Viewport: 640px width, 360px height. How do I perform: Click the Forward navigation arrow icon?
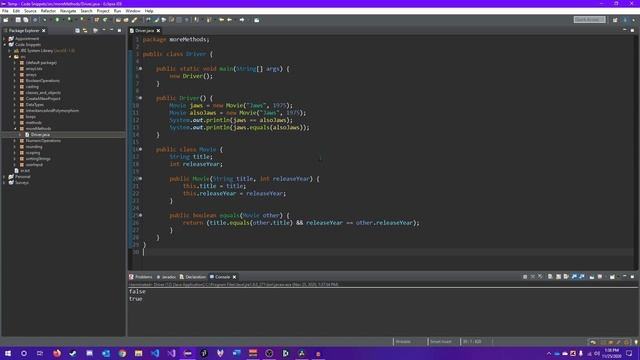(242, 20)
